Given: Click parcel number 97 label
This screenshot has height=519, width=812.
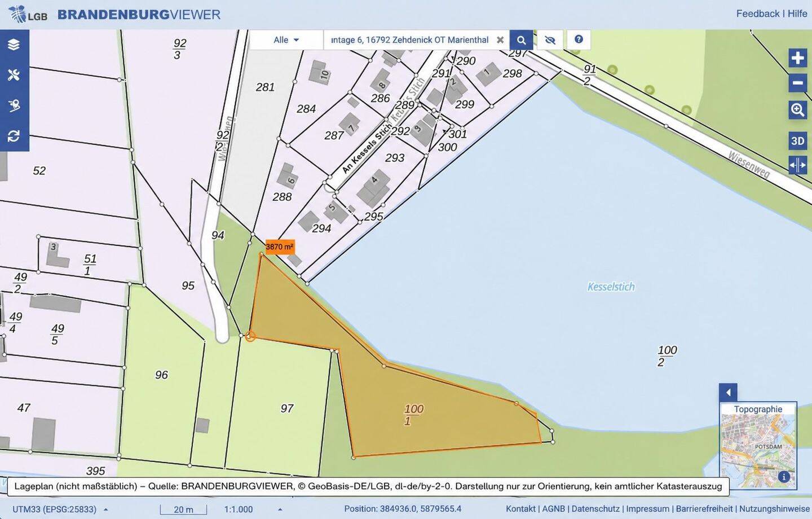Looking at the screenshot, I should pos(287,408).
